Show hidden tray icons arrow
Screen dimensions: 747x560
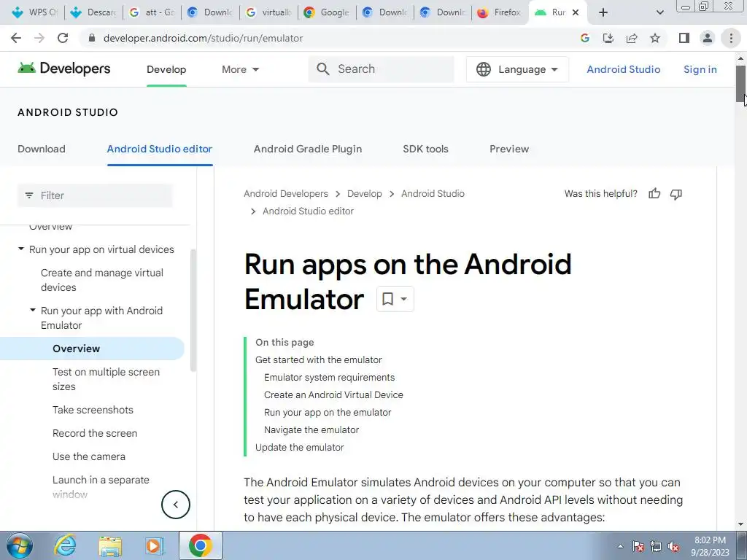coord(620,547)
